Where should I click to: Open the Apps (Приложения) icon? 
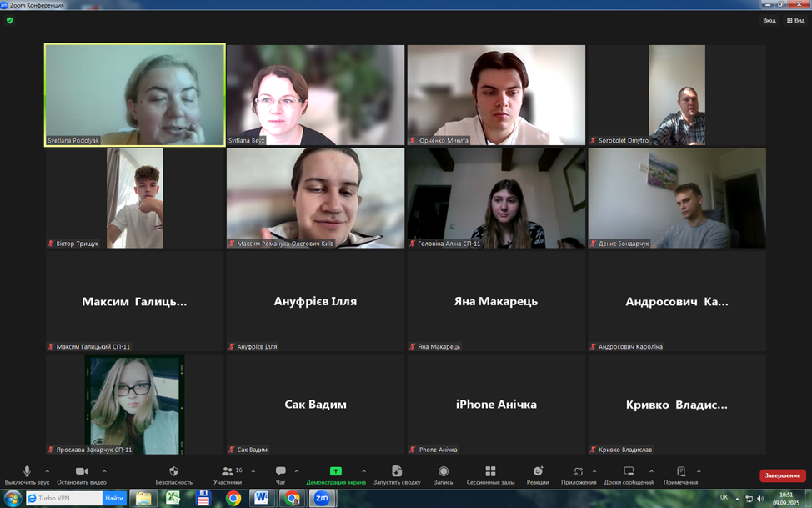point(579,472)
